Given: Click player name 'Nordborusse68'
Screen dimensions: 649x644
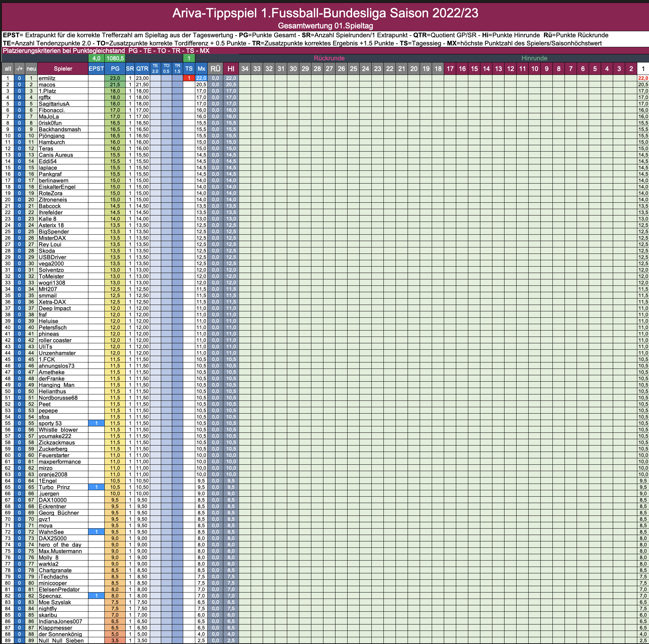Looking at the screenshot, I should tap(58, 398).
